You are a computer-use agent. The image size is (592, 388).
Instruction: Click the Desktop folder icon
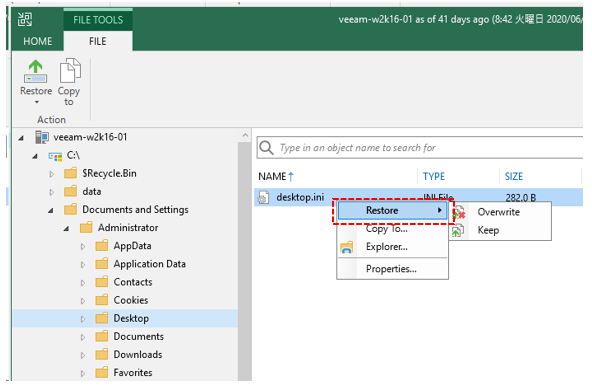pyautogui.click(x=102, y=318)
